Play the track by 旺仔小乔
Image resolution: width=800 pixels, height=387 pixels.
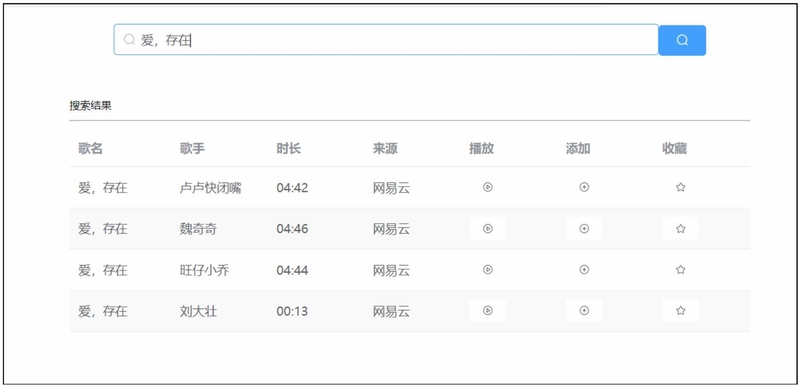(487, 270)
